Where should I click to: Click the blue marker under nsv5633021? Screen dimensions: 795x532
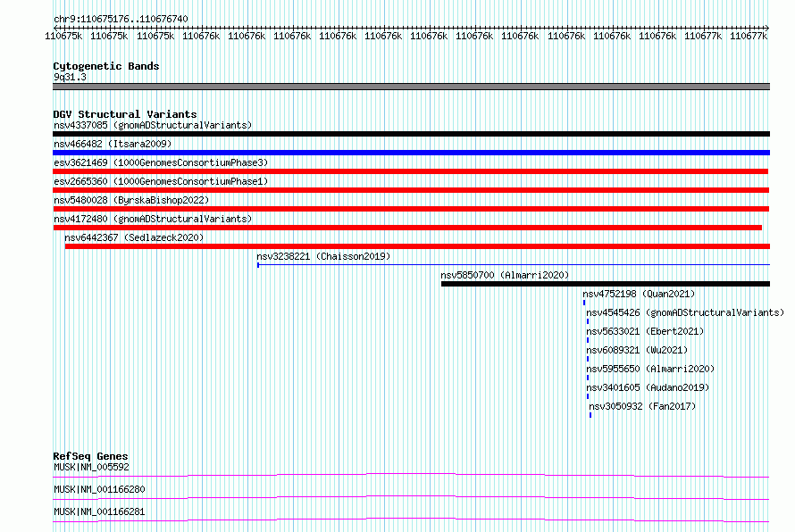click(588, 340)
